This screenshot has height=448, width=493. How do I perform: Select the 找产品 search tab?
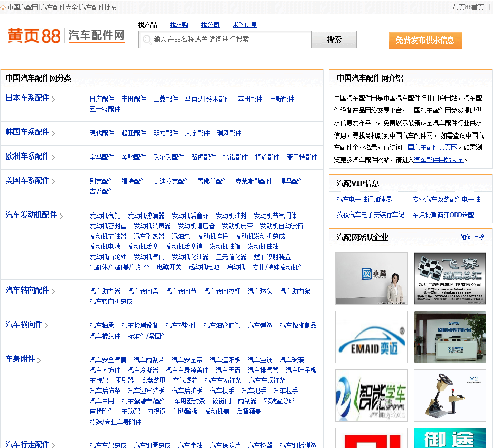pos(147,25)
